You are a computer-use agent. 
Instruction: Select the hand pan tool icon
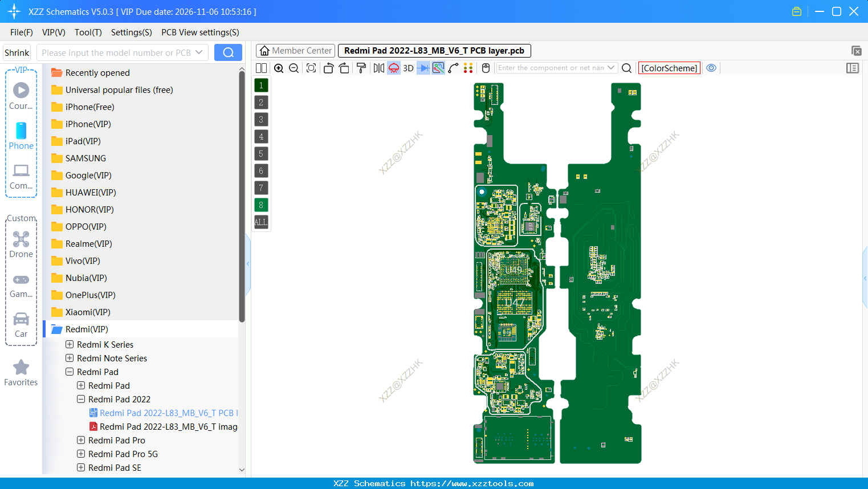point(485,68)
